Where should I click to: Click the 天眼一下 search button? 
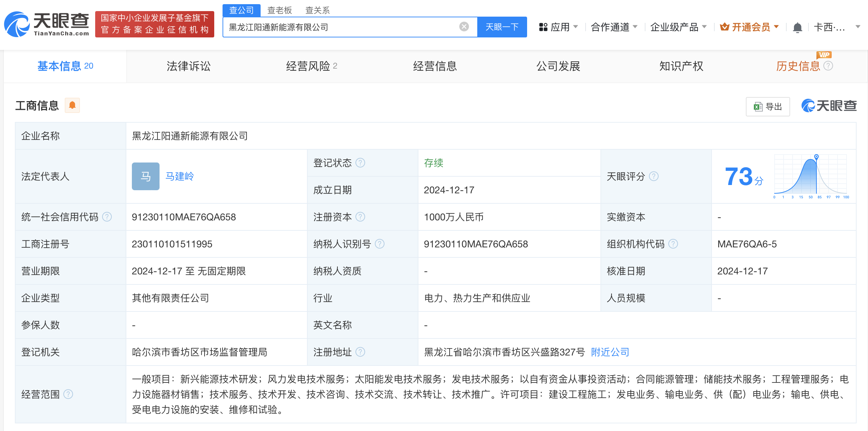click(x=502, y=27)
